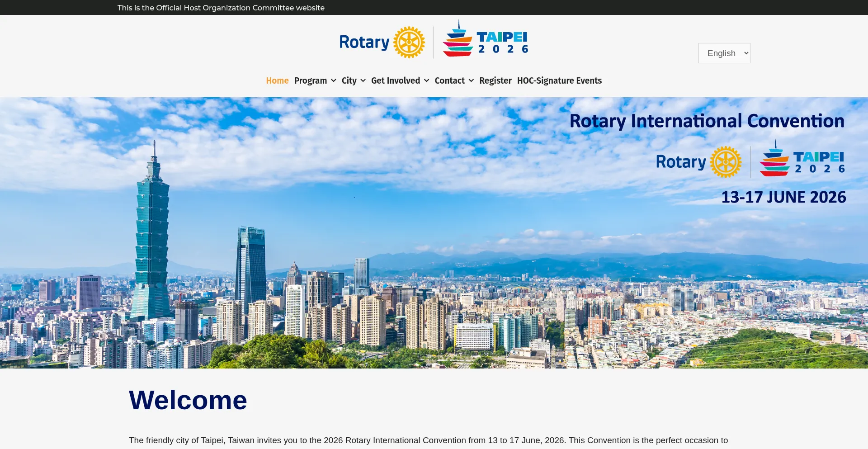Screen dimensions: 868x449
Task: Expand the City submenu chevron
Action: click(363, 80)
